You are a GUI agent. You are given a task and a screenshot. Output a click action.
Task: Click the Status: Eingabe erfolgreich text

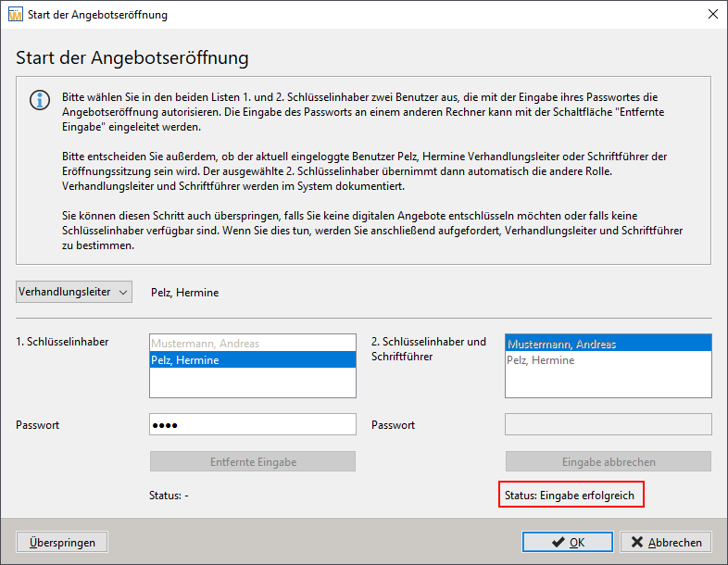[x=570, y=496]
